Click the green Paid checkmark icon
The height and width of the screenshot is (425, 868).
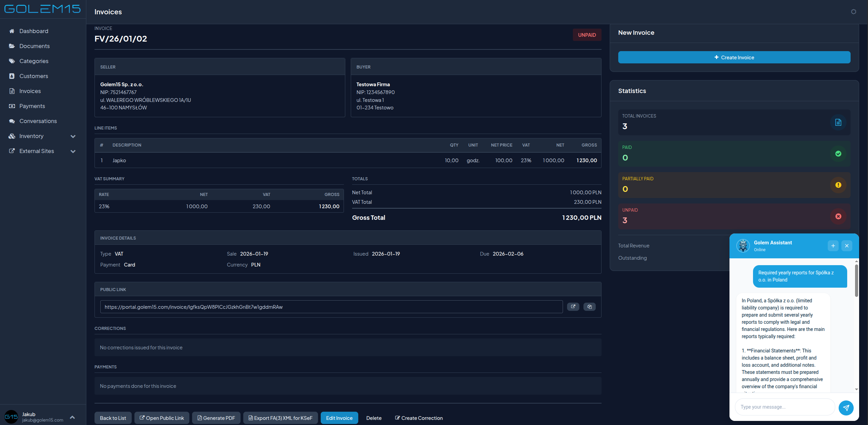pyautogui.click(x=838, y=154)
